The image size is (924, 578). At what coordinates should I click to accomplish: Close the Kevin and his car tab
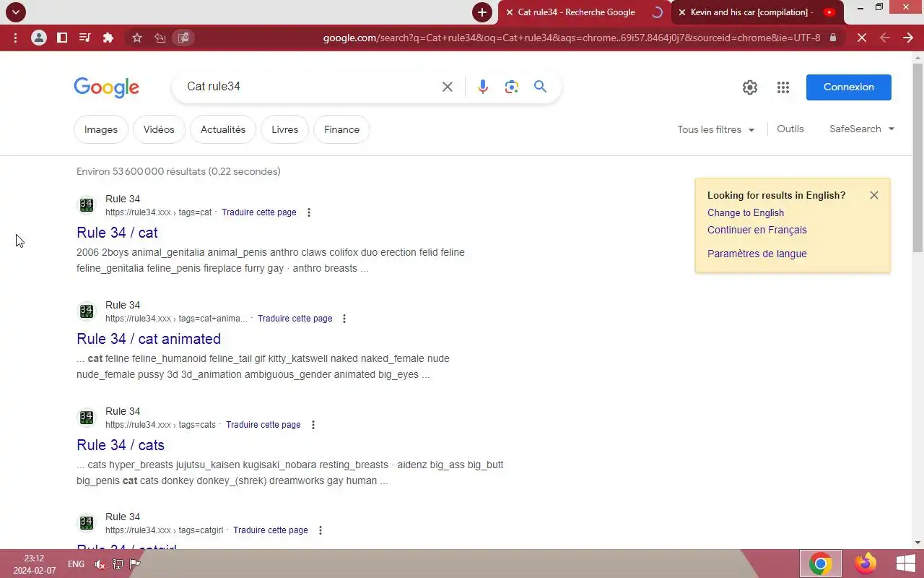pos(682,12)
